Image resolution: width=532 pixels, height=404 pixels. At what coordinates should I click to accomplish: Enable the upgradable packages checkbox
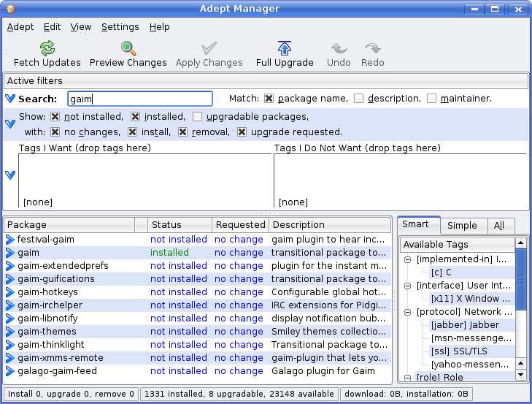[198, 117]
